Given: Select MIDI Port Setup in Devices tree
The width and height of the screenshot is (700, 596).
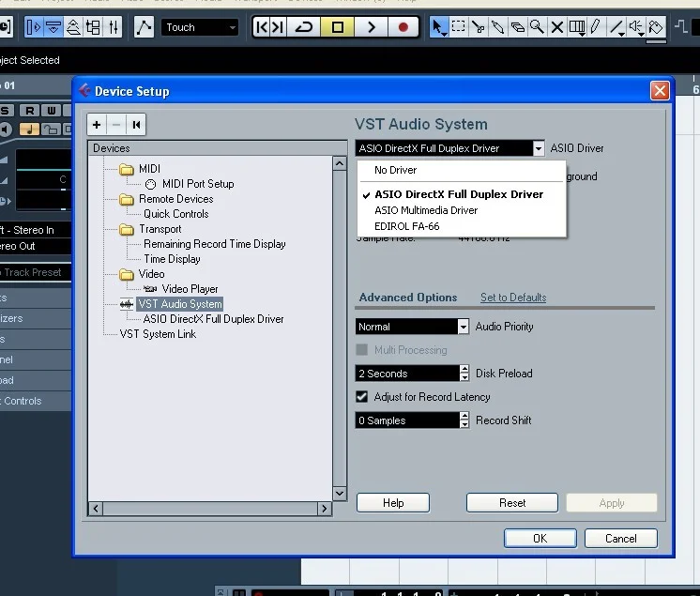Looking at the screenshot, I should [197, 184].
